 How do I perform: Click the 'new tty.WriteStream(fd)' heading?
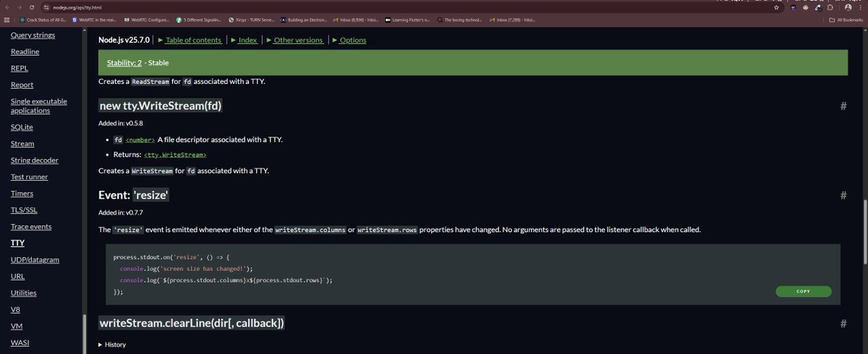coord(161,106)
